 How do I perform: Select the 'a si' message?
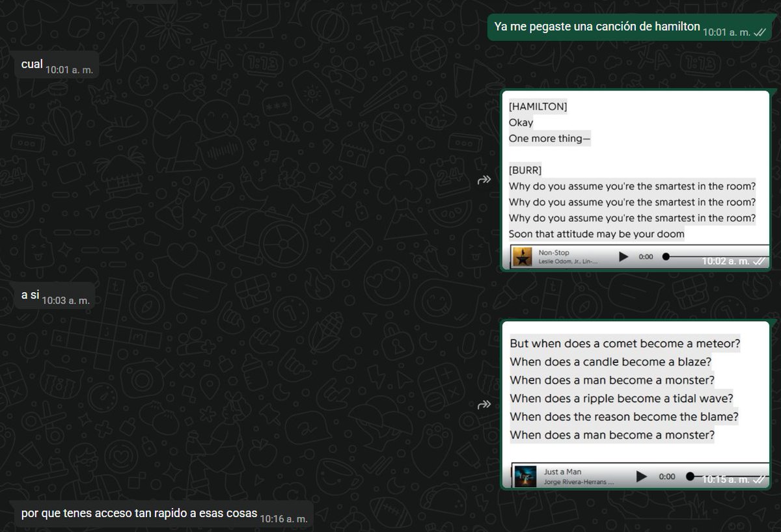click(x=55, y=296)
